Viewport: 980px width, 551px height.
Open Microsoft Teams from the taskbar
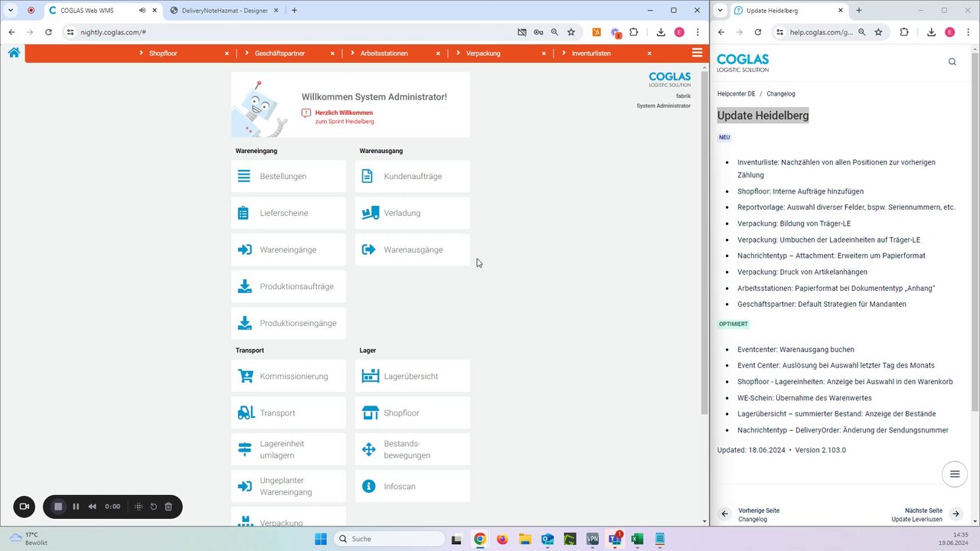pyautogui.click(x=614, y=539)
